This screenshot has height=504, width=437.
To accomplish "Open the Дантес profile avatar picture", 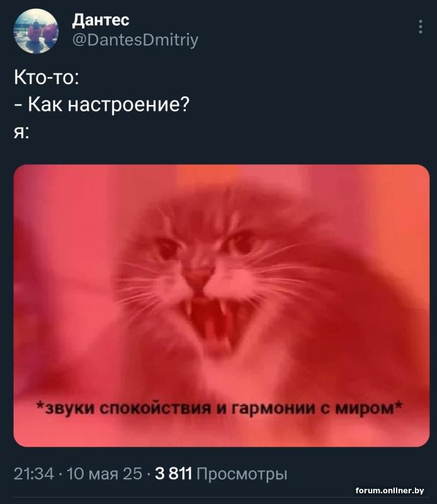I will (36, 31).
